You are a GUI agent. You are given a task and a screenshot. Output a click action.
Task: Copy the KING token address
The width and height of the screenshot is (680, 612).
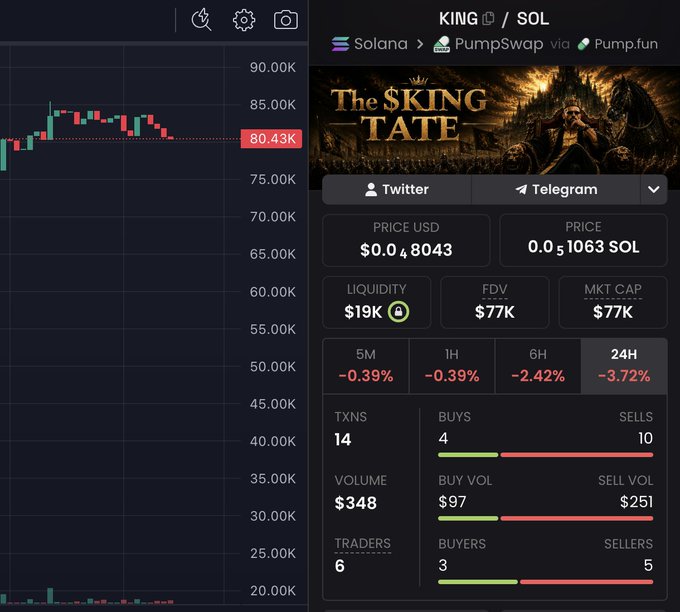point(488,19)
